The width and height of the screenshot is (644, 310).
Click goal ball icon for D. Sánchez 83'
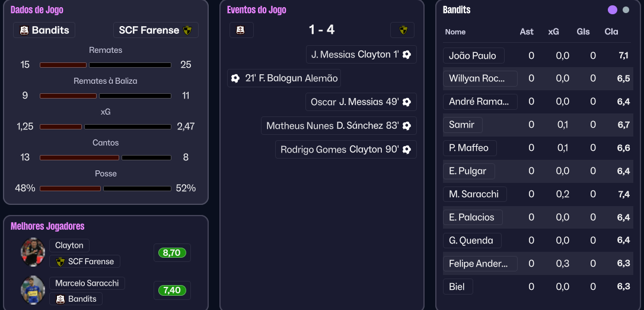[x=407, y=126]
